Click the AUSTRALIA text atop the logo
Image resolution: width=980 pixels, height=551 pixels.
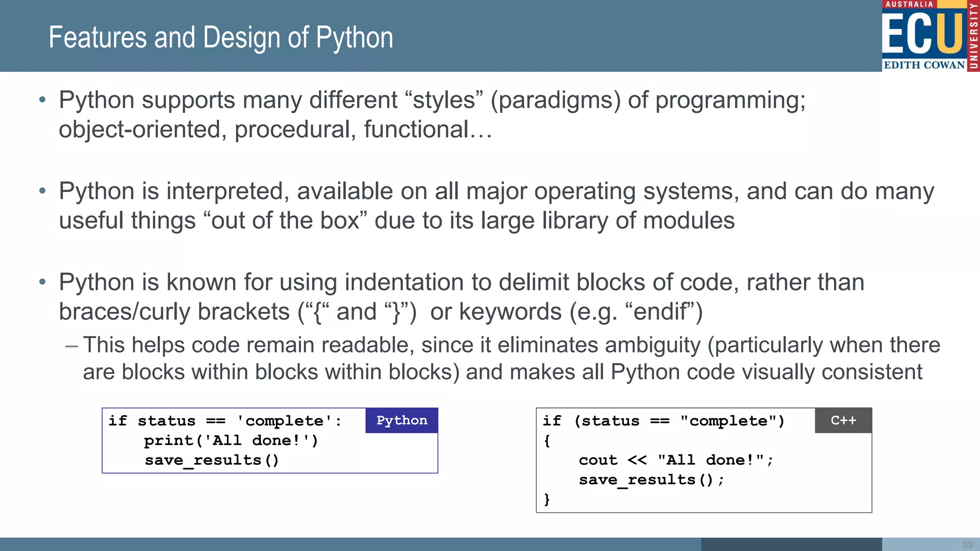(909, 4)
